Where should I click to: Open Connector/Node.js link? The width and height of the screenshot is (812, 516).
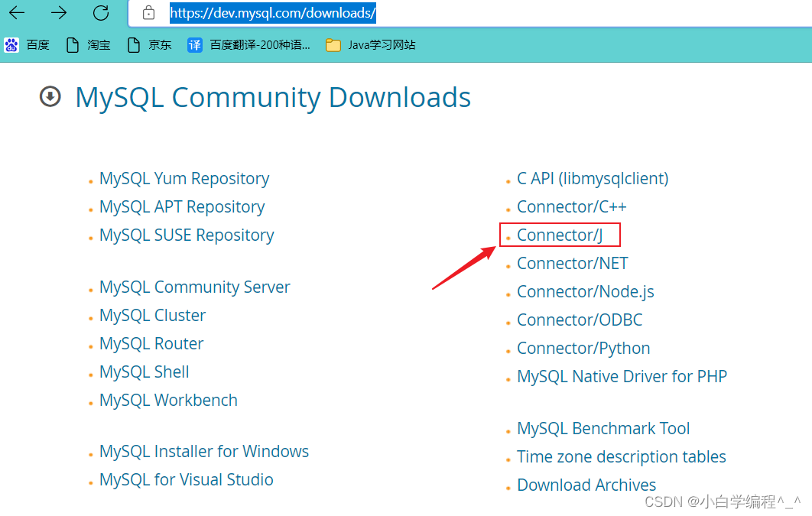click(x=585, y=292)
